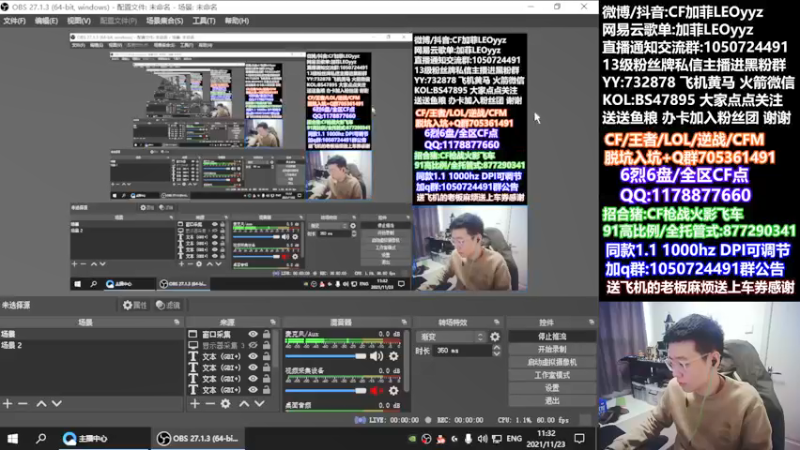
Task: Open 滤镜 filters button above docks
Action: coord(168,305)
